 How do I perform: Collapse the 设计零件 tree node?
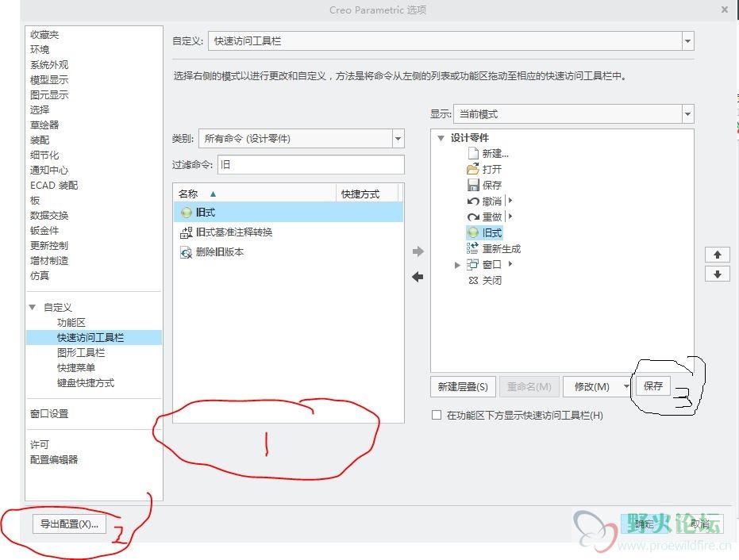tap(441, 138)
